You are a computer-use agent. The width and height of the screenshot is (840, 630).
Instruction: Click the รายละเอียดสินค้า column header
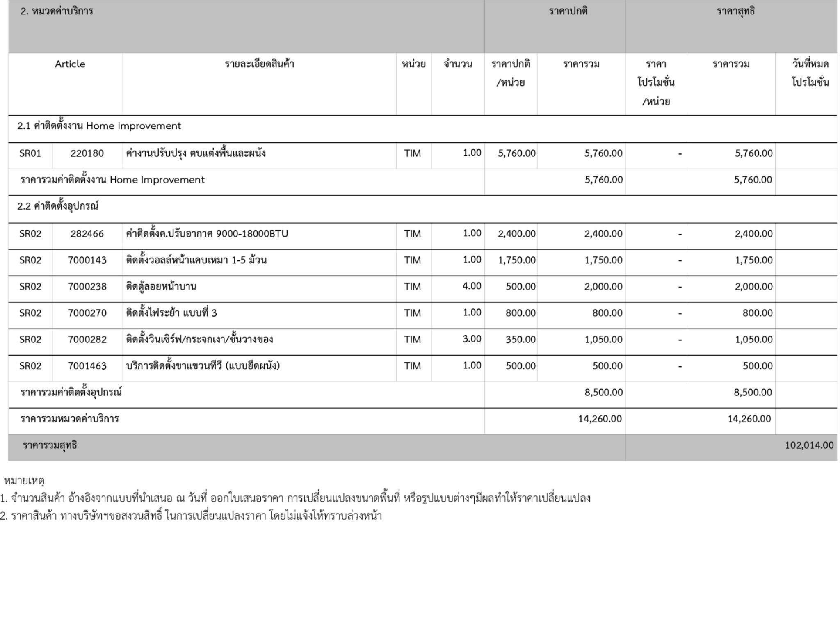pyautogui.click(x=259, y=64)
